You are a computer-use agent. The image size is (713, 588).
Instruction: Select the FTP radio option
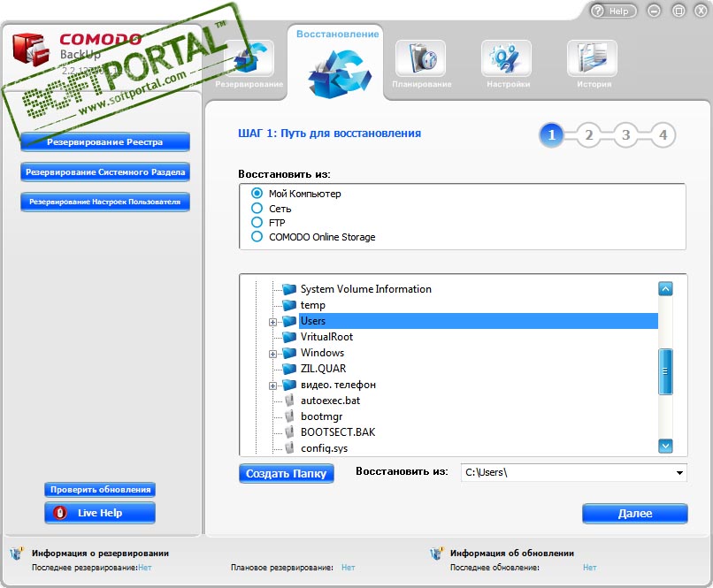tap(257, 222)
